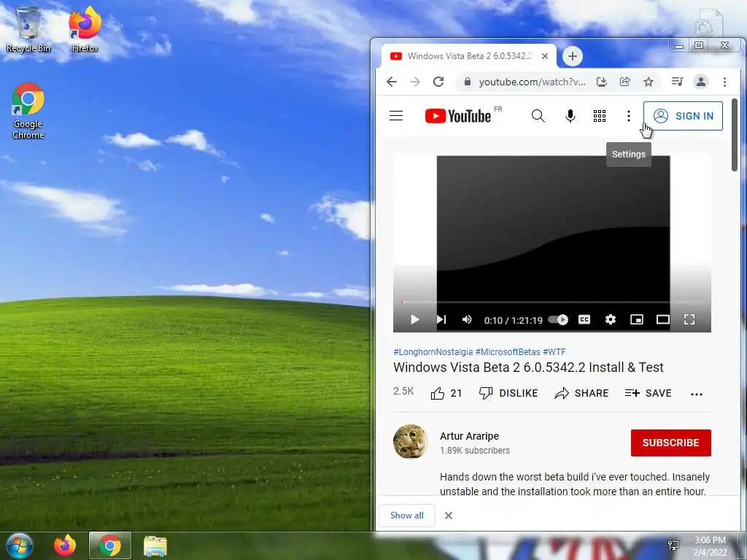The image size is (747, 560).
Task: Open the Recycle Bin desktop icon
Action: (x=28, y=29)
